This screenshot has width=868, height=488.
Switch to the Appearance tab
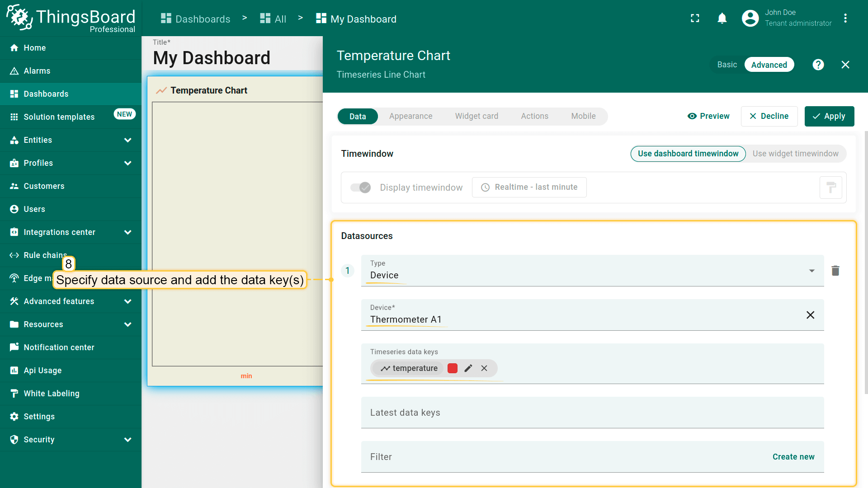click(x=410, y=116)
